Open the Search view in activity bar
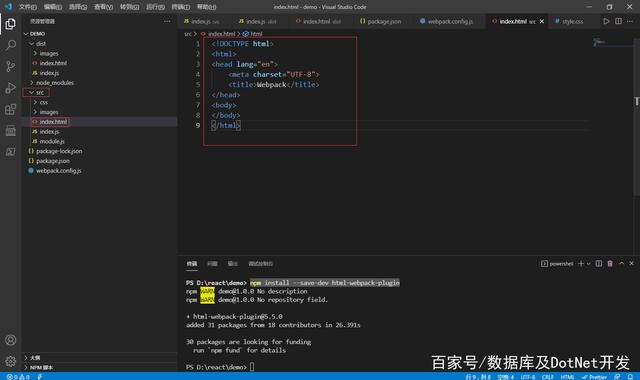Image resolution: width=640 pixels, height=380 pixels. [x=11, y=45]
